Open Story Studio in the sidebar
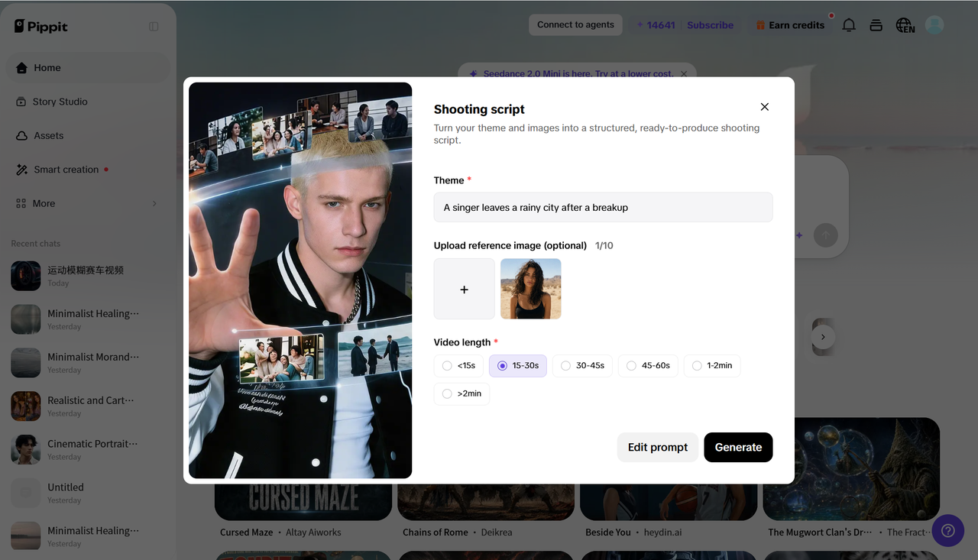The image size is (978, 560). coord(88,102)
